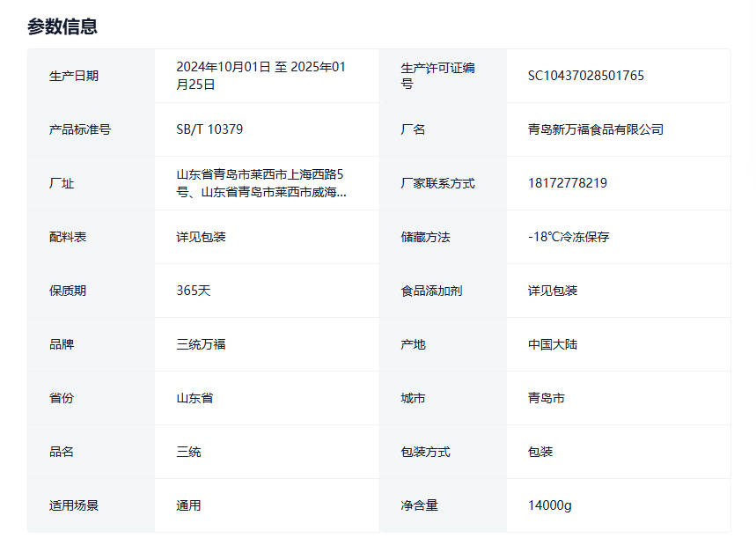Click the 详见包装 value beside 食品添加剂

point(553,291)
